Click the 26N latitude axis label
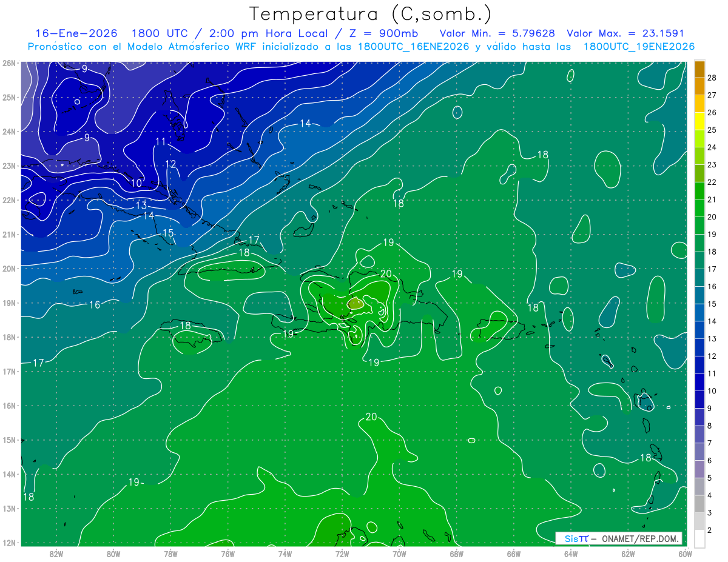The image size is (728, 562). tap(8, 63)
